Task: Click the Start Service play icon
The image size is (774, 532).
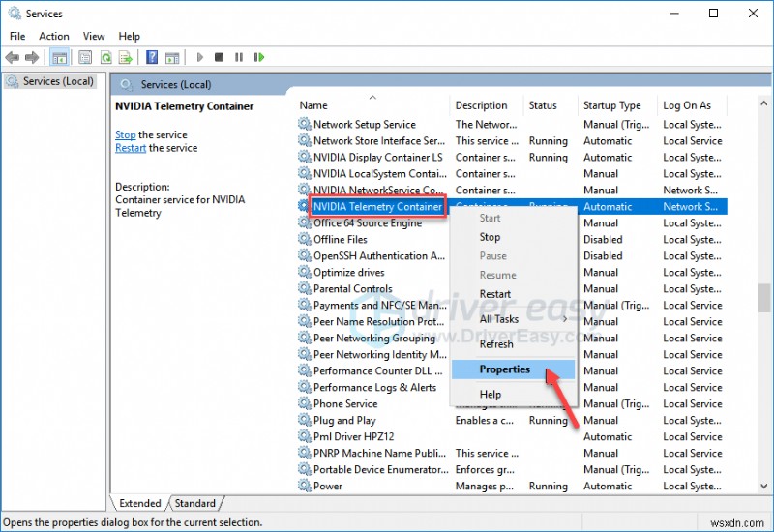Action: coord(200,57)
